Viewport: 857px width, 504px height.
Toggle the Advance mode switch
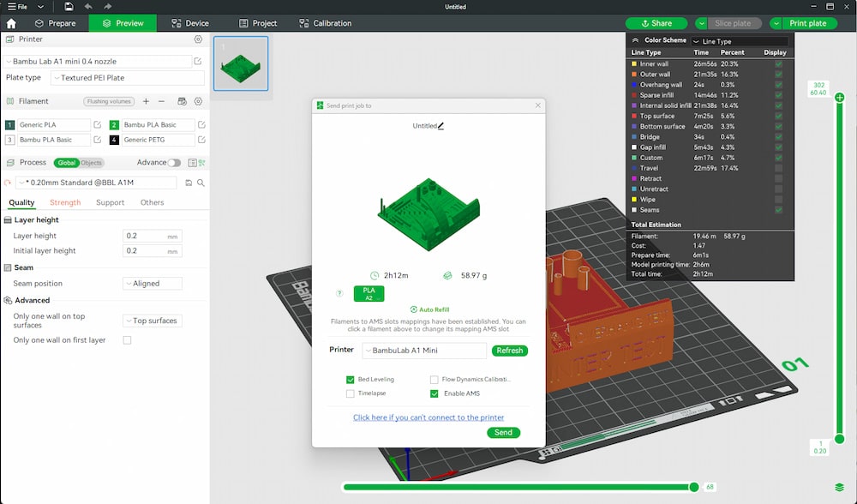(174, 162)
